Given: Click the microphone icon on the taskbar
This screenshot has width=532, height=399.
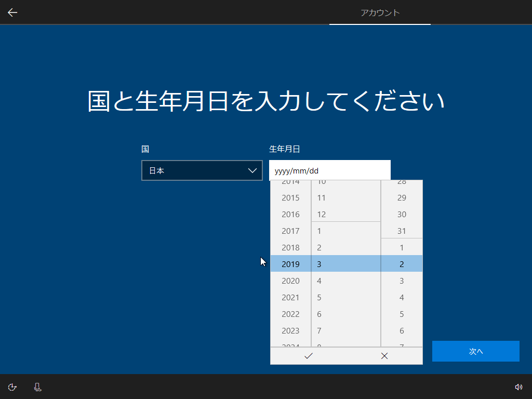Looking at the screenshot, I should (37, 387).
